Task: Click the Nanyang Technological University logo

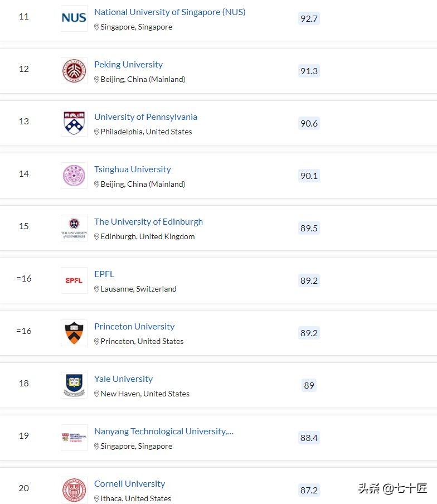Action: click(x=74, y=438)
